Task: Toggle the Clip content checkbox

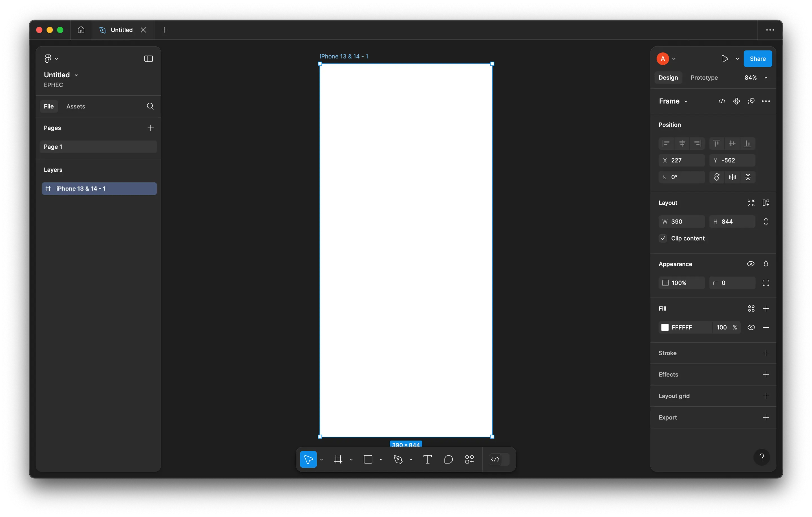Action: (x=663, y=238)
